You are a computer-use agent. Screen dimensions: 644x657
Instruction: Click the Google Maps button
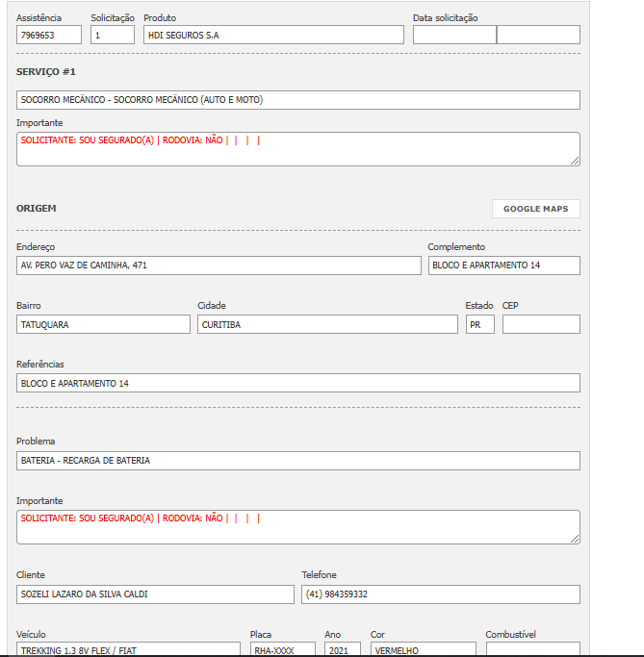[535, 209]
